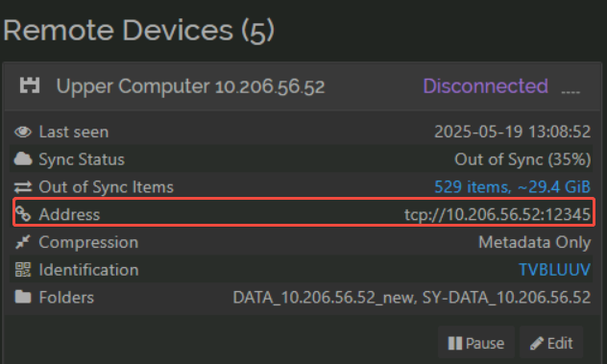
Task: Click the Disconnected status label
Action: coord(485,86)
